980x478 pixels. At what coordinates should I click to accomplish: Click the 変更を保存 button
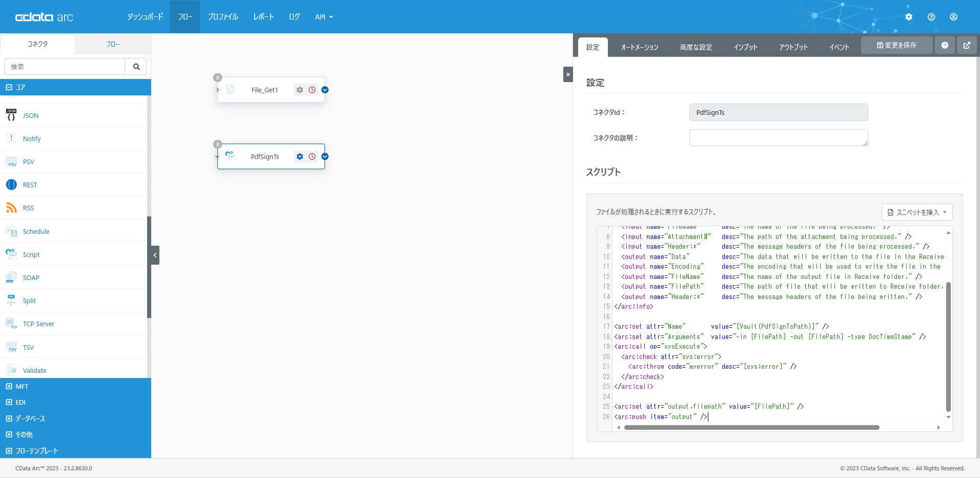(896, 45)
